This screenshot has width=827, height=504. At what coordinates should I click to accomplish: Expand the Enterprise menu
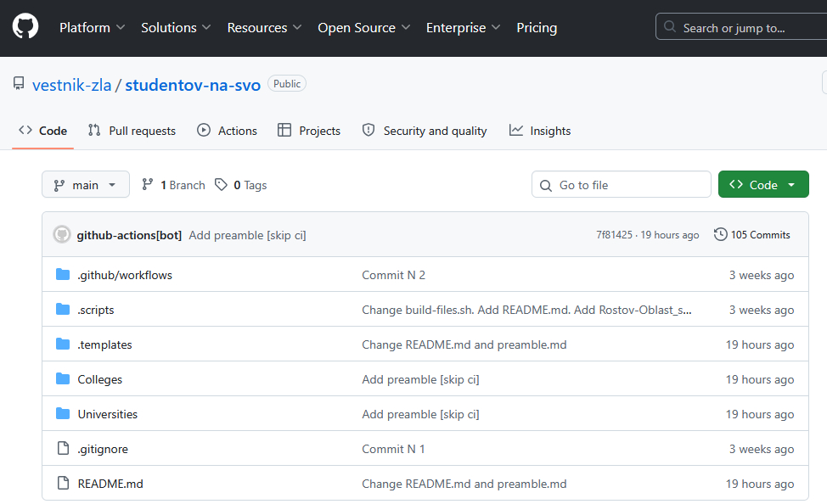coord(463,27)
